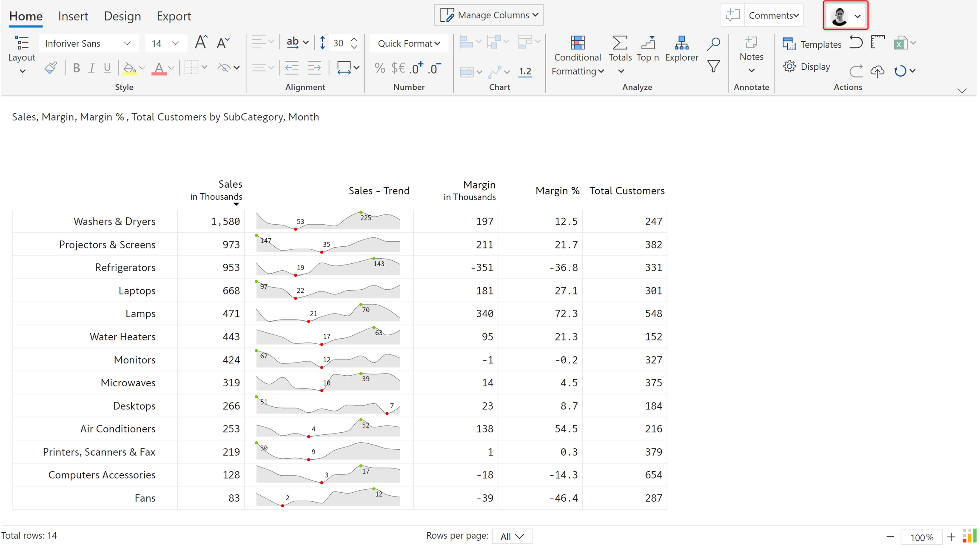
Task: Open the search magnifier tool
Action: (713, 43)
